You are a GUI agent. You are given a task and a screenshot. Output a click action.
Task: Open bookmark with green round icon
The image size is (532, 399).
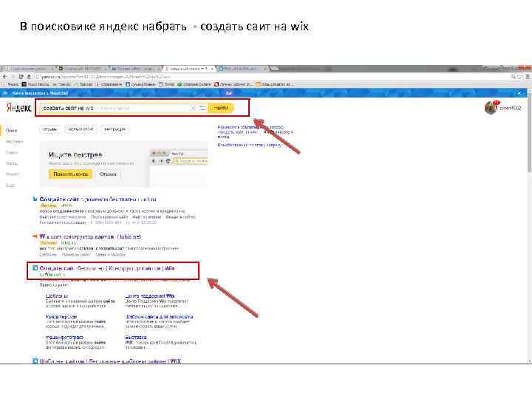pos(194,84)
